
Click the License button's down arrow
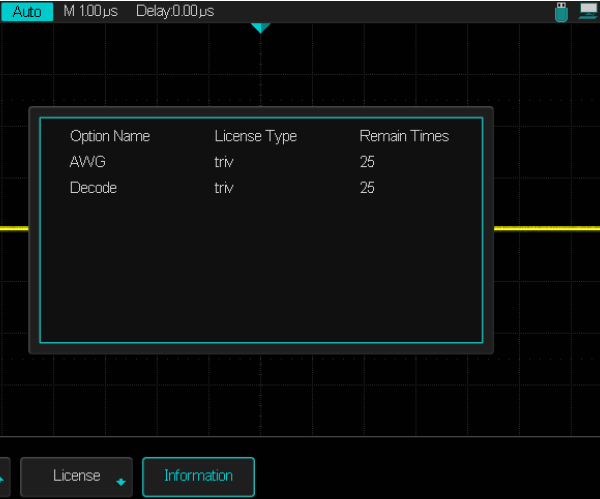[121, 482]
